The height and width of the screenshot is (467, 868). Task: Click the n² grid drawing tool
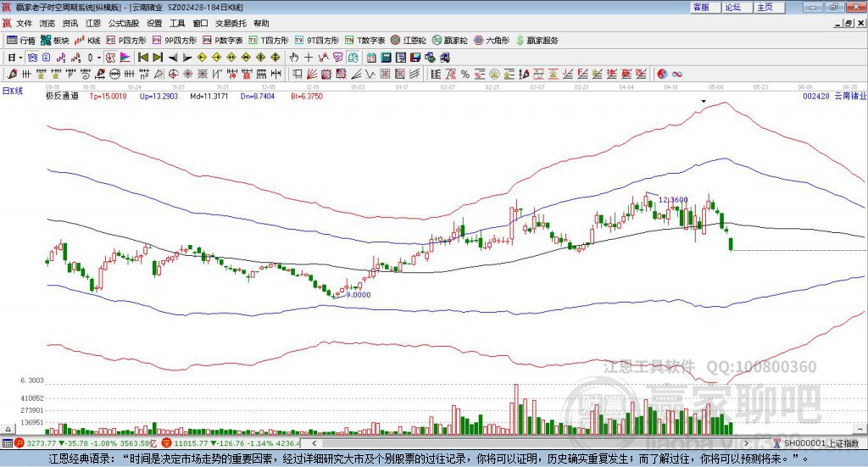[x=144, y=74]
